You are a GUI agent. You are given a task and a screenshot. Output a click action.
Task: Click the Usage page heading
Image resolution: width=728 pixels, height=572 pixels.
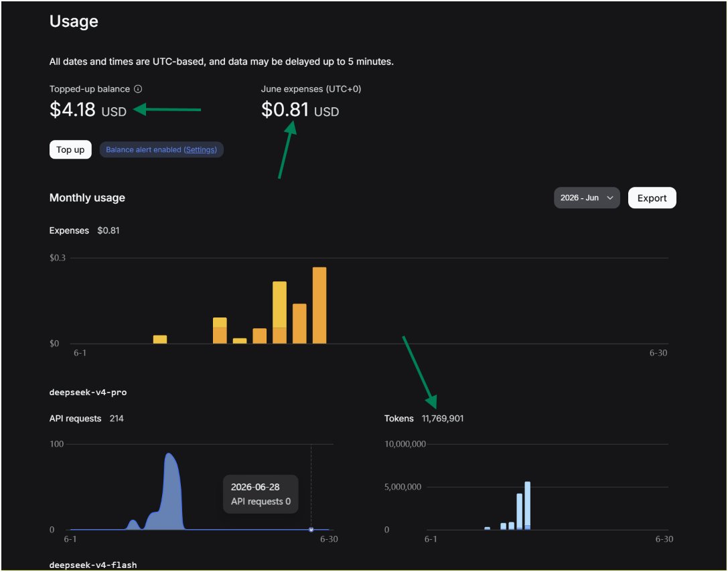tap(74, 21)
